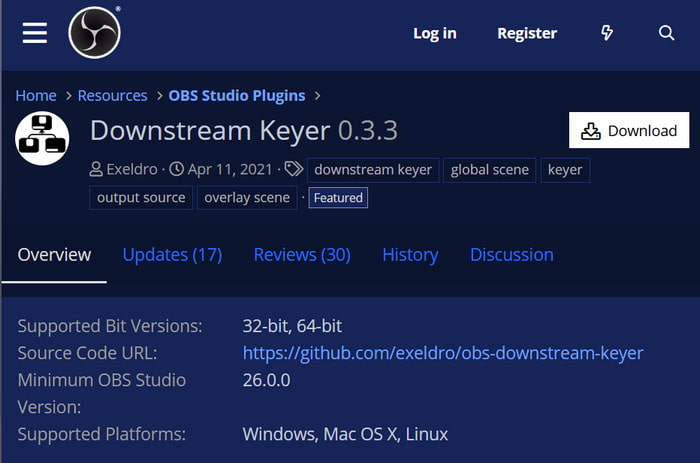This screenshot has width=700, height=463.
Task: Click the Source Code URL label
Action: [x=87, y=353]
